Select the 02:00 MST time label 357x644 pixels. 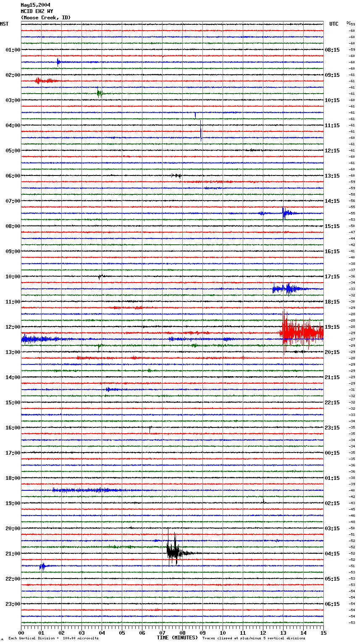tap(13, 75)
